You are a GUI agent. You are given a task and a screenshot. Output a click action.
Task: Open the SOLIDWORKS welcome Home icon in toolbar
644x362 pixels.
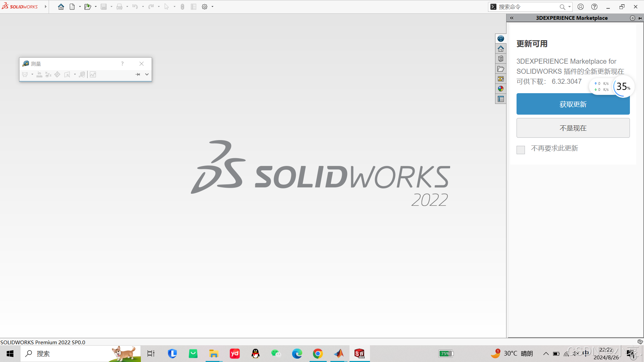click(x=61, y=7)
